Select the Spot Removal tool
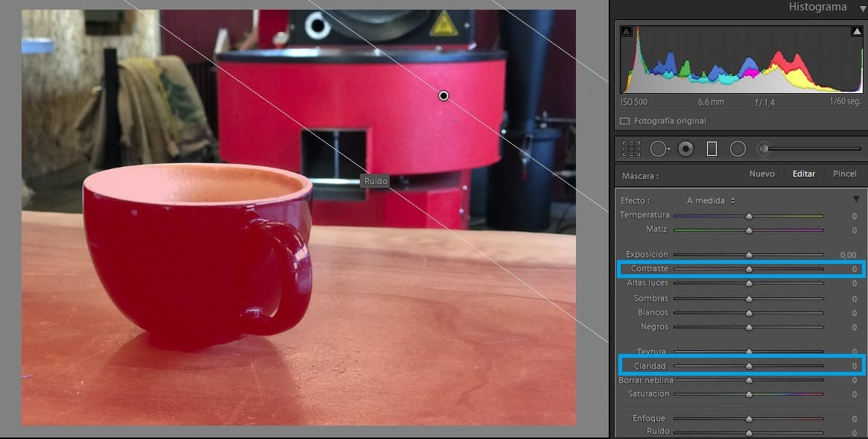 [659, 149]
